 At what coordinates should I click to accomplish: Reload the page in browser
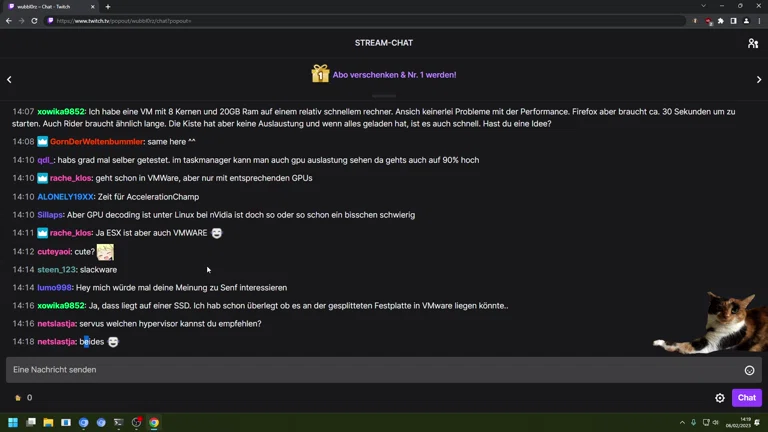pyautogui.click(x=36, y=20)
